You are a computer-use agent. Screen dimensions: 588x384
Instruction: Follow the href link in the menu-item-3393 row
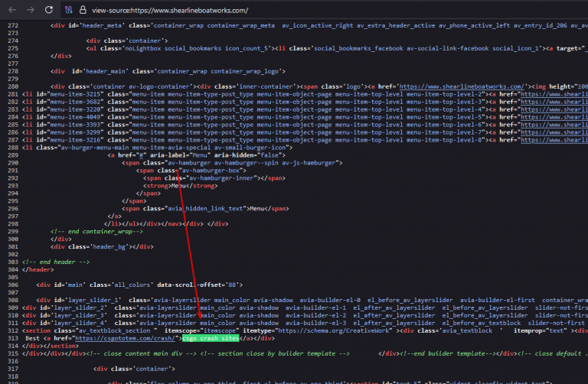pyautogui.click(x=554, y=125)
